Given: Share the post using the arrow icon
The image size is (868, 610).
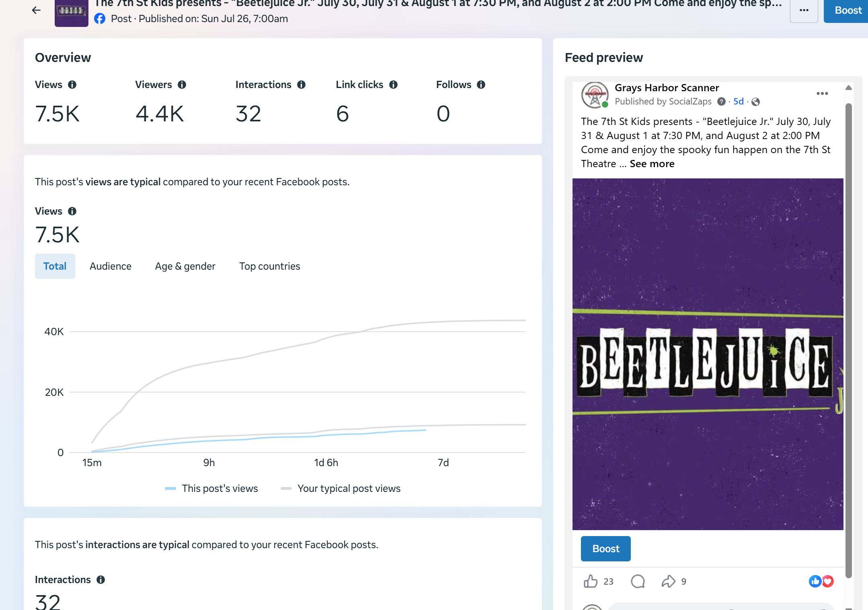Looking at the screenshot, I should pos(669,581).
